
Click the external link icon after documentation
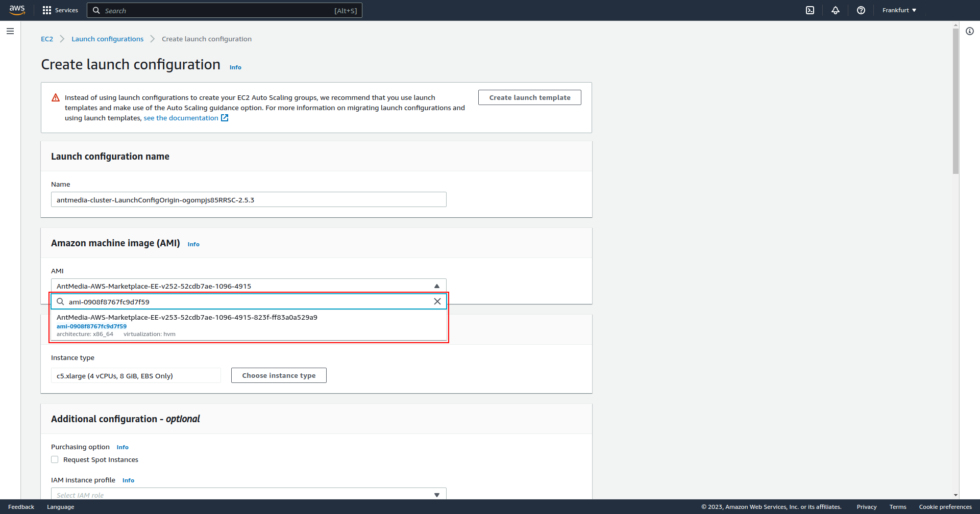tap(225, 118)
